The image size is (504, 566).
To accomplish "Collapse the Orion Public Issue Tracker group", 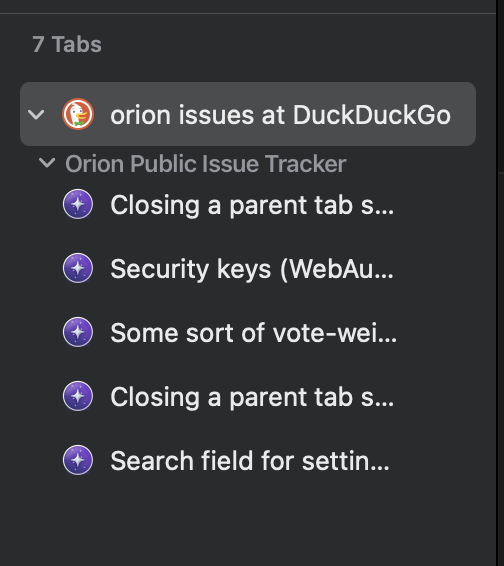I will (x=47, y=163).
